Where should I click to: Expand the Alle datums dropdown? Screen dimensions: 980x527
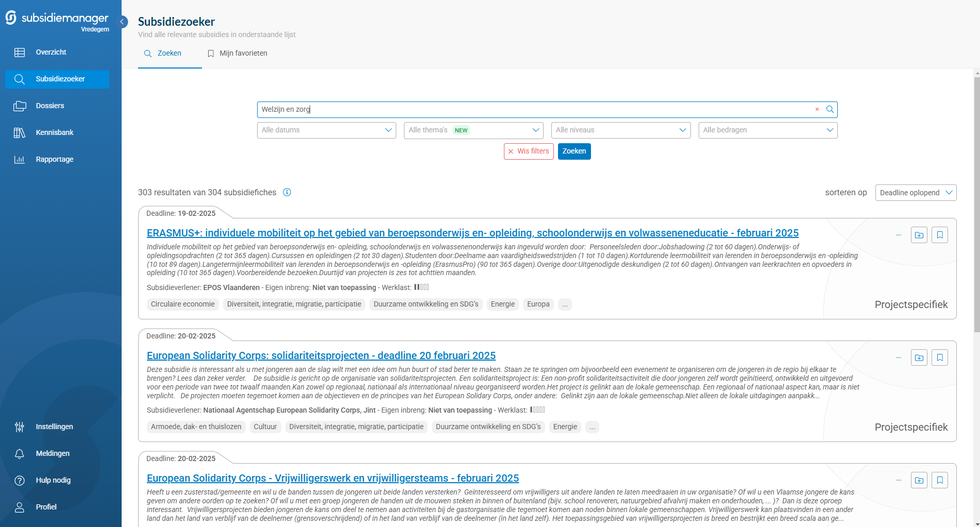(x=326, y=130)
